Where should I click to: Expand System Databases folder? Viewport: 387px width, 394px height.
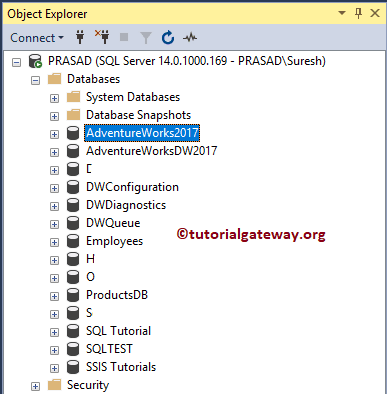[54, 98]
